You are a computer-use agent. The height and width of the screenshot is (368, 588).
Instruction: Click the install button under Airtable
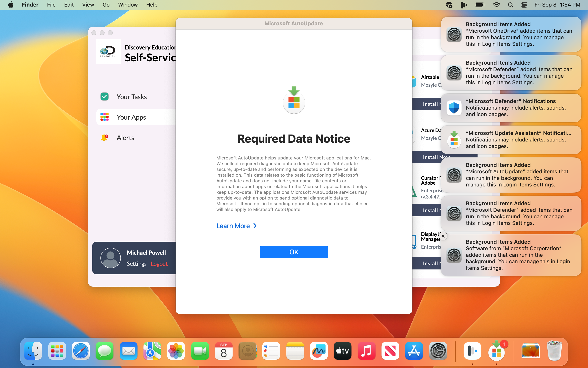pyautogui.click(x=427, y=104)
